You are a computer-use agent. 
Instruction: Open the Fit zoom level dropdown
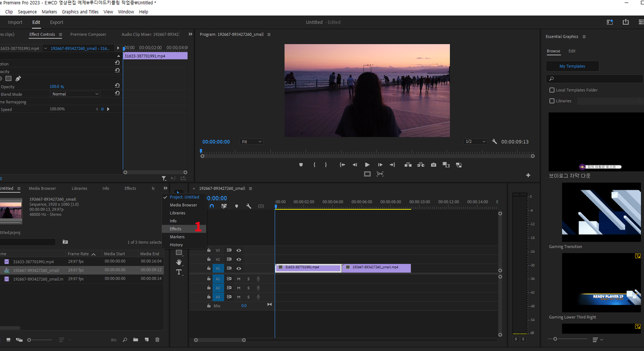tap(251, 142)
